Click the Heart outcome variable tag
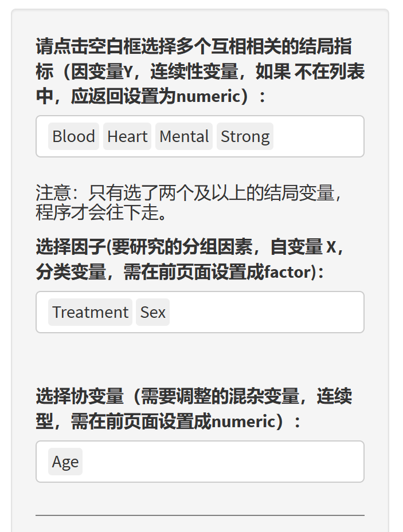The height and width of the screenshot is (532, 403). pos(127,136)
